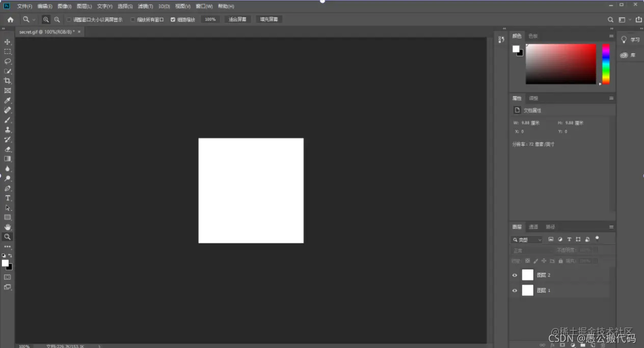Select the Path Selection tool
The height and width of the screenshot is (348, 644).
[7, 208]
